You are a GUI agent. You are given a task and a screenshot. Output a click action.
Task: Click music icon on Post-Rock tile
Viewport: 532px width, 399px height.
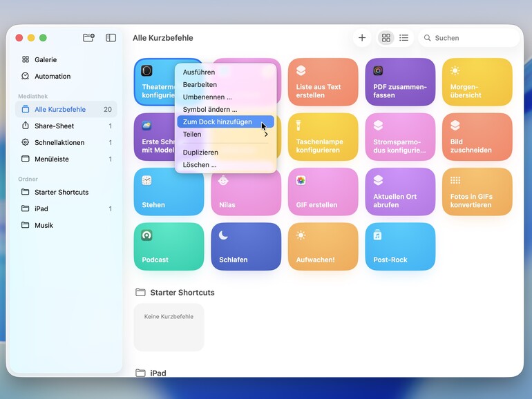click(x=377, y=235)
